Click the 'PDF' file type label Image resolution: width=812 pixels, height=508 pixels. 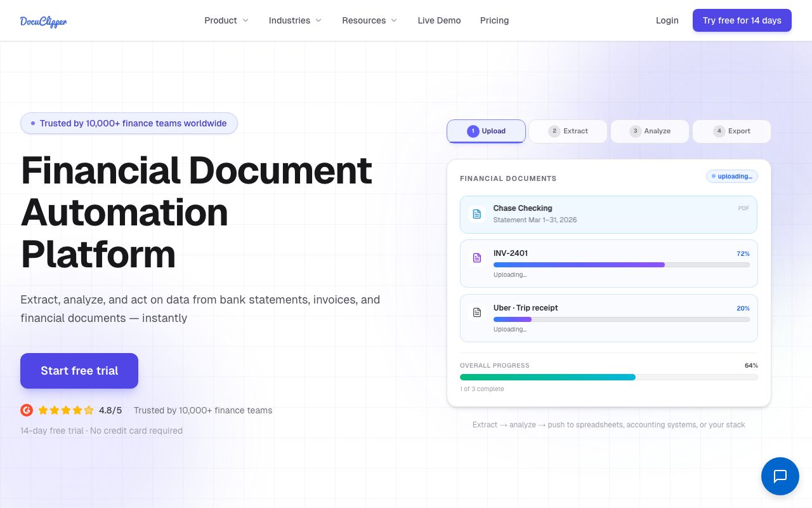(743, 208)
